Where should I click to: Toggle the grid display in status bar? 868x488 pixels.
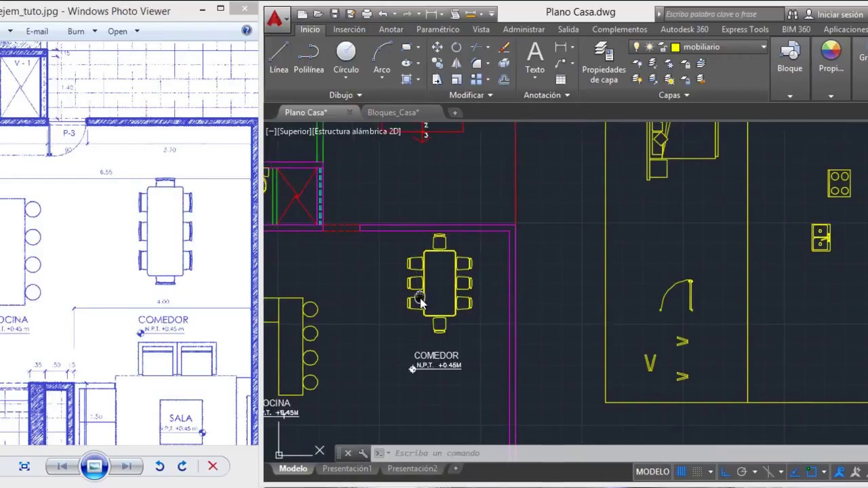coord(682,472)
